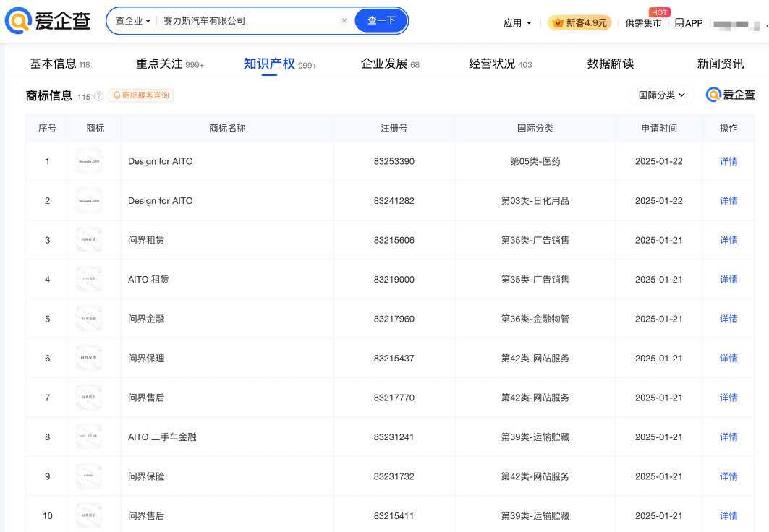769x532 pixels.
Task: Click the Aiqicha logo at top left
Action: coord(48,21)
